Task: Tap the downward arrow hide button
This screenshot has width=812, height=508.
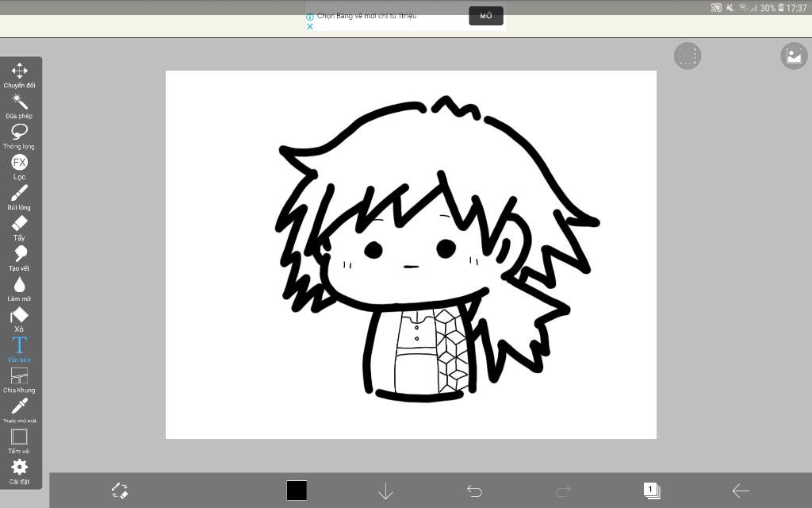Action: click(385, 491)
